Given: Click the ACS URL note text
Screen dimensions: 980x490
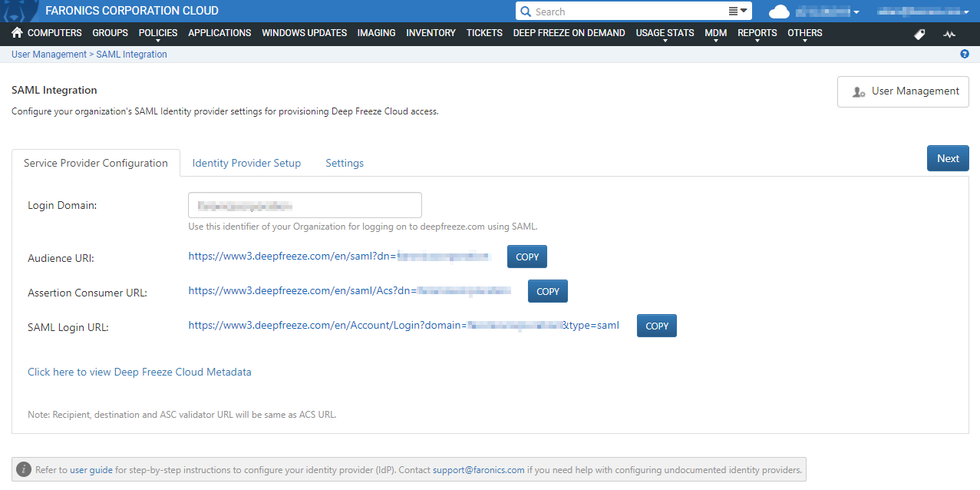Looking at the screenshot, I should click(x=182, y=414).
